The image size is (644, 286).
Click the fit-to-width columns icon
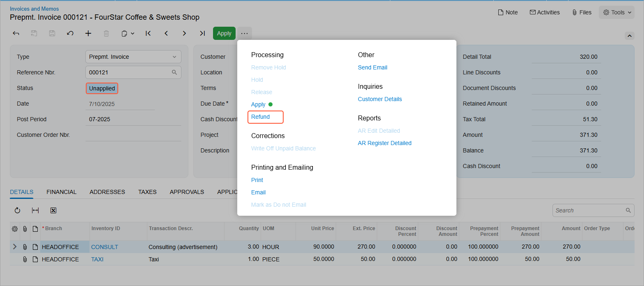pos(35,210)
